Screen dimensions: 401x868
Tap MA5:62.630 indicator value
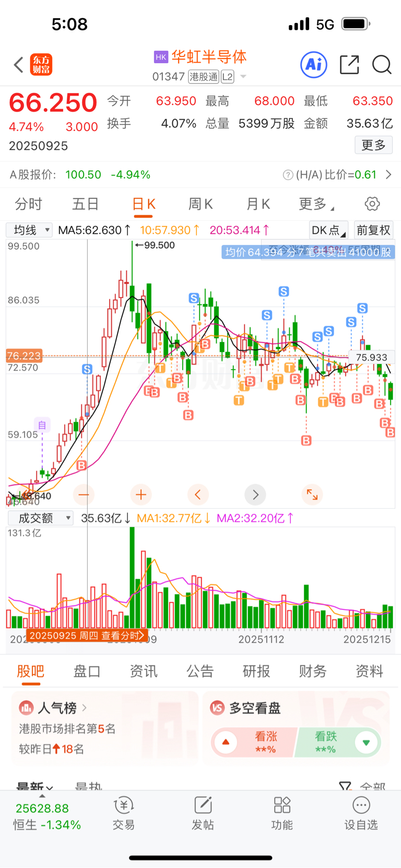(x=94, y=230)
